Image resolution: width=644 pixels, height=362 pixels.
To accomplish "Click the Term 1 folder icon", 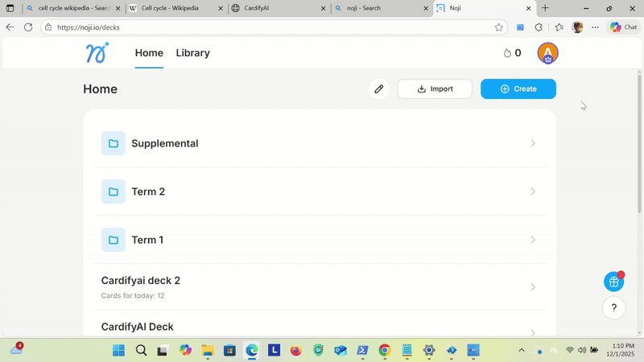I will point(114,240).
